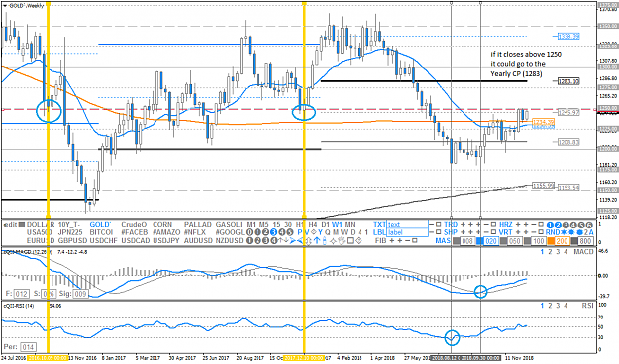Viewport: 619px width, 364px height.
Task: Switch the chart to BITCOI
Action: click(x=101, y=232)
